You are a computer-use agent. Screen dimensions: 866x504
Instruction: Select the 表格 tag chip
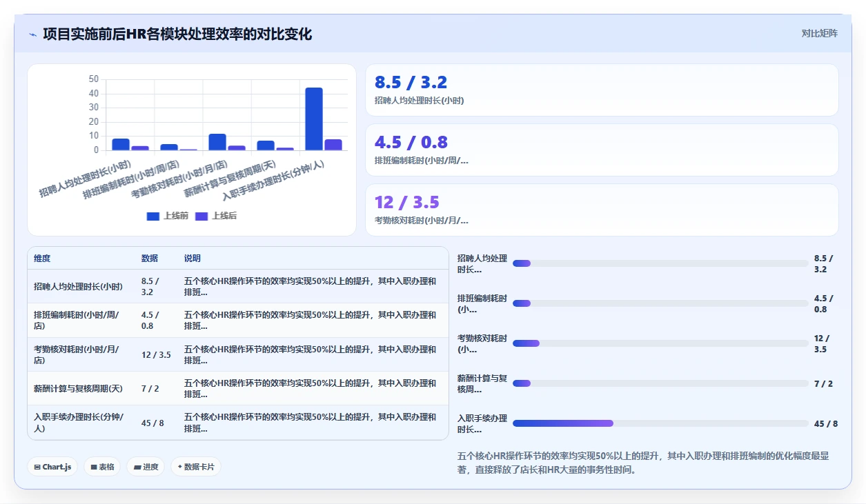click(103, 467)
